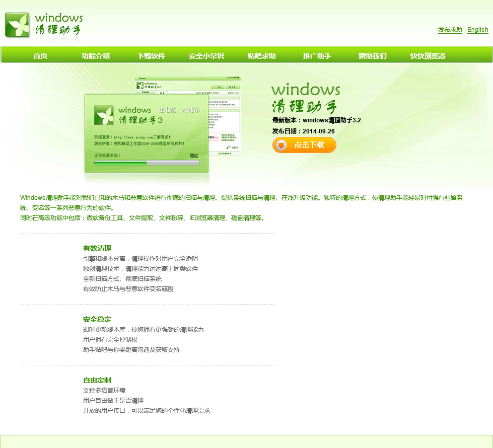Image resolution: width=493 pixels, height=448 pixels.
Task: Click line 开放的用户接口，可以满足您的个性化清理需求
Action: 146,411
